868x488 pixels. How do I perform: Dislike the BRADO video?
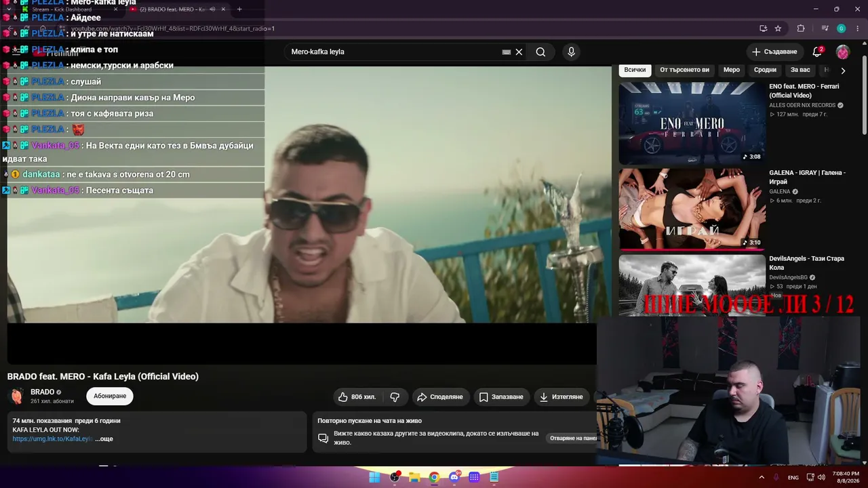[x=395, y=397]
